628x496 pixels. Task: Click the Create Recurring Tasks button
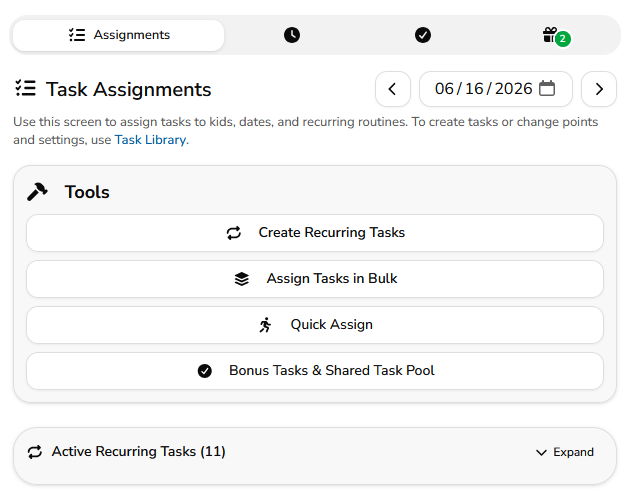tap(315, 233)
